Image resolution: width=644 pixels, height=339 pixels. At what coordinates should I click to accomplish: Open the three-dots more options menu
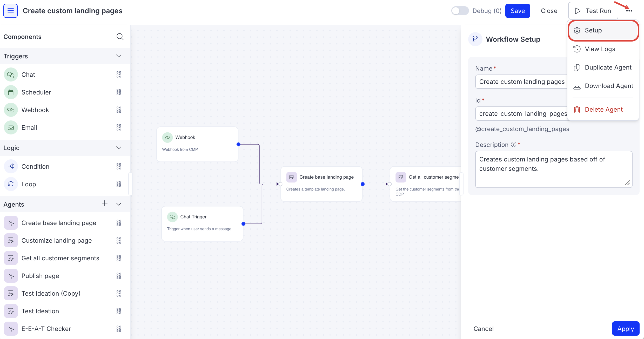pyautogui.click(x=629, y=11)
